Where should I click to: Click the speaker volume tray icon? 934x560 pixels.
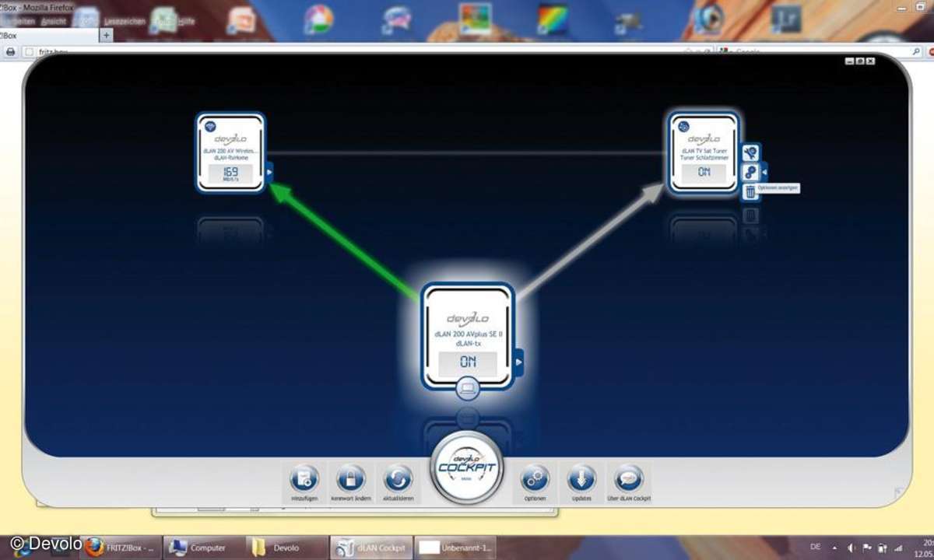tap(853, 548)
